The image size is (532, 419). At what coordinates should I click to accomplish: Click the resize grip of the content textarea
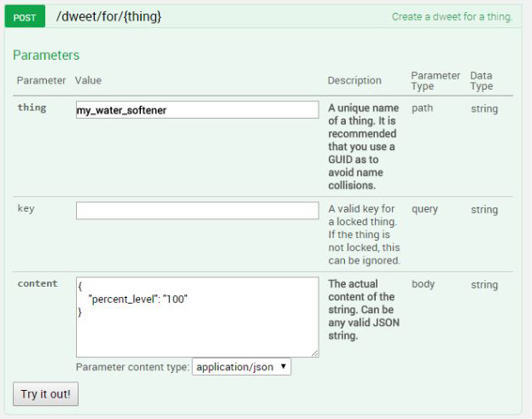point(314,352)
